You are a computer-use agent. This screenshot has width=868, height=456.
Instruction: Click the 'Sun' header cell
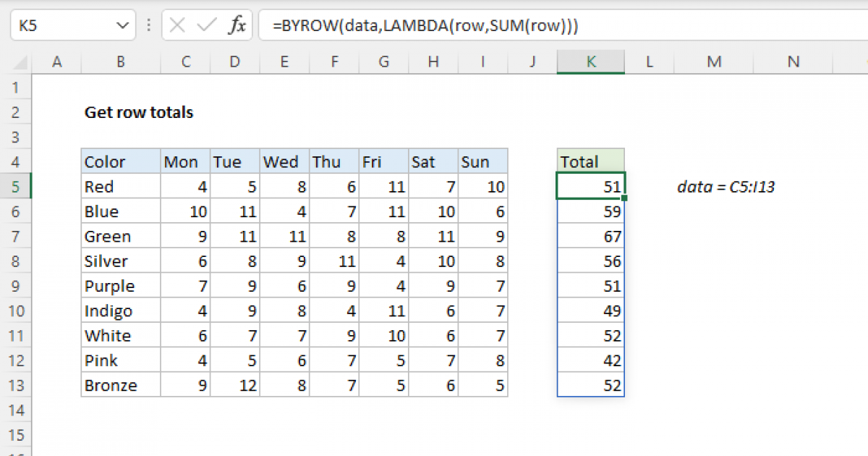[x=482, y=162]
